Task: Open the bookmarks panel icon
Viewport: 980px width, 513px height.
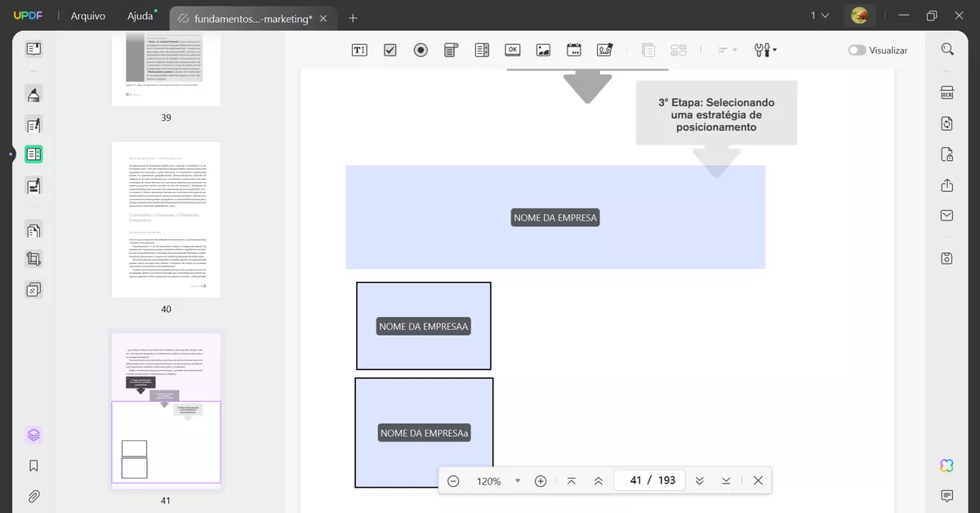Action: point(33,466)
